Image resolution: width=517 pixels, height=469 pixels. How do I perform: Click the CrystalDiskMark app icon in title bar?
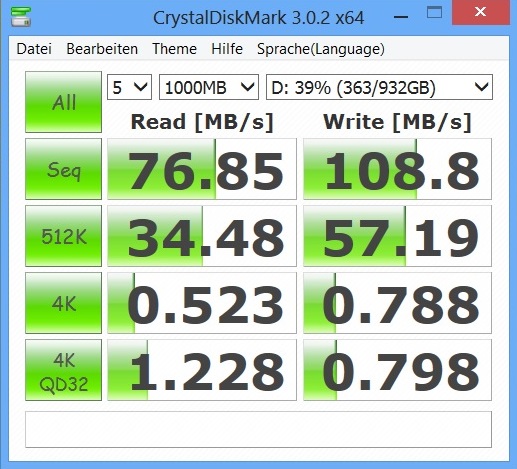tap(21, 16)
